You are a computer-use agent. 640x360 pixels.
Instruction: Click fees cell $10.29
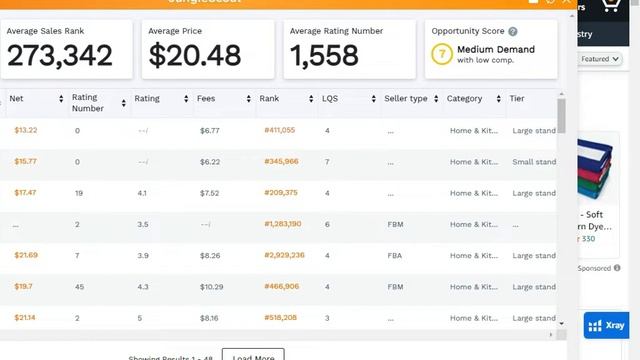click(x=211, y=287)
